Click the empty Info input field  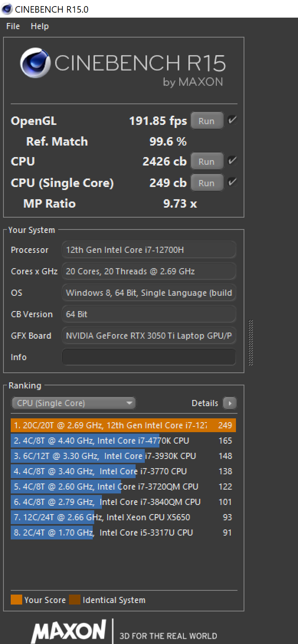[x=149, y=357]
